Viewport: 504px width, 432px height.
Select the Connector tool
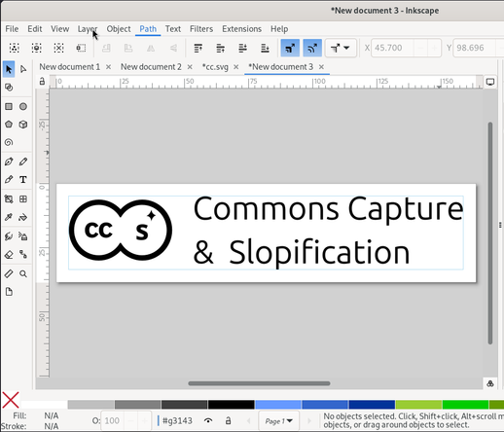click(23, 254)
